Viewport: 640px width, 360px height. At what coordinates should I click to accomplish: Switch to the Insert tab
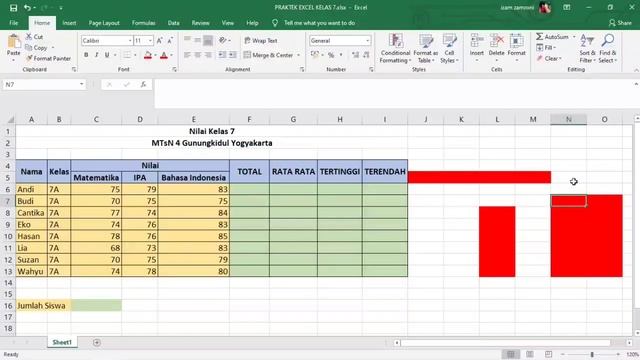click(69, 23)
